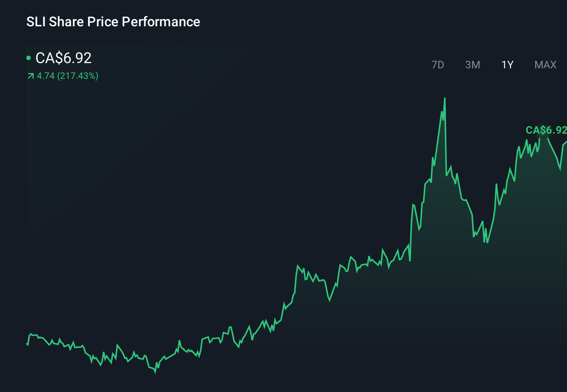Open the MAX historical range
Image resolution: width=567 pixels, height=392 pixels.
(545, 65)
